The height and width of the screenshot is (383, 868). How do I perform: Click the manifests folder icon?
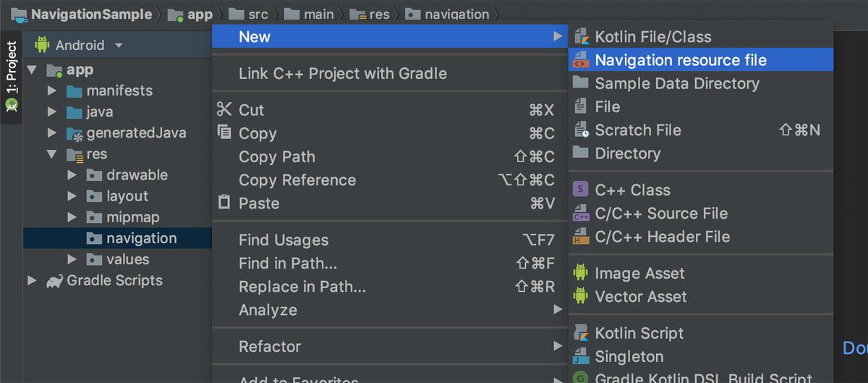(75, 91)
